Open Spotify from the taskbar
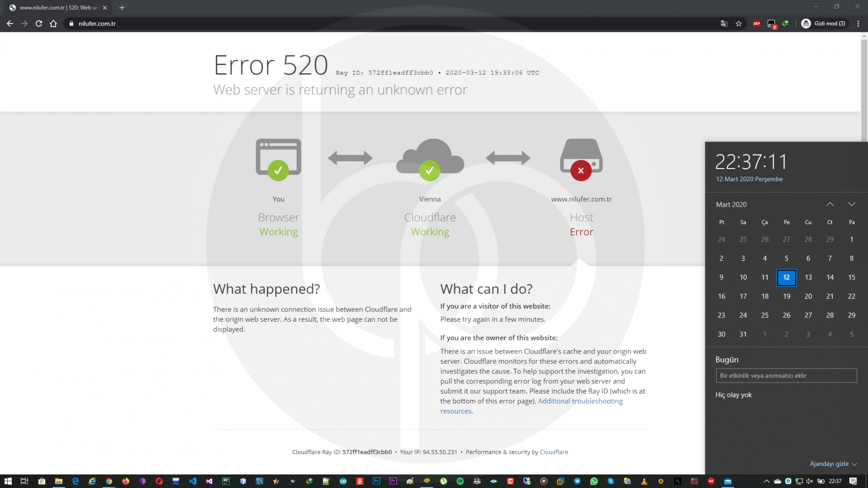Viewport: 868px width, 488px height. (x=460, y=481)
